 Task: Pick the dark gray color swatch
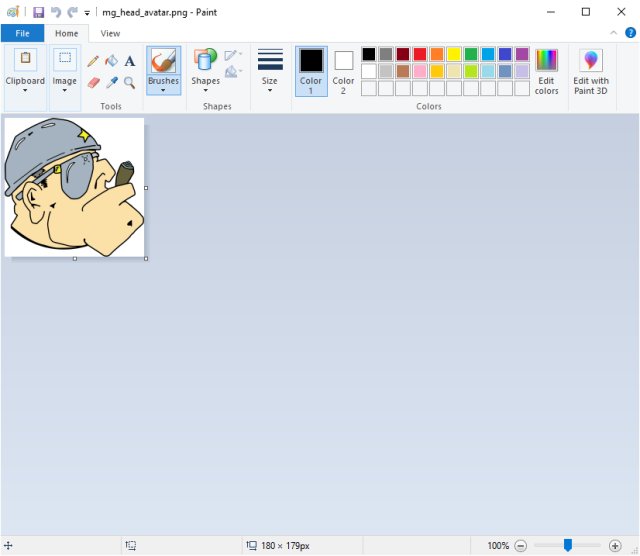(x=386, y=54)
